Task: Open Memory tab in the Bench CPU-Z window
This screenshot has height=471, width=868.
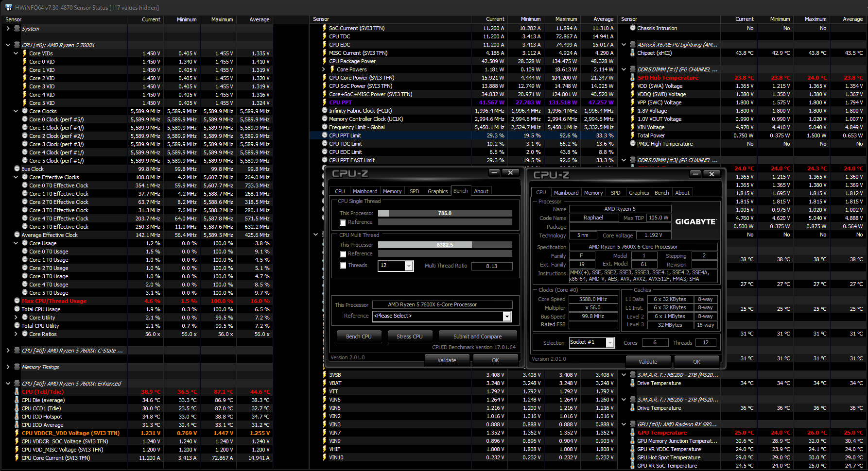Action: click(392, 191)
